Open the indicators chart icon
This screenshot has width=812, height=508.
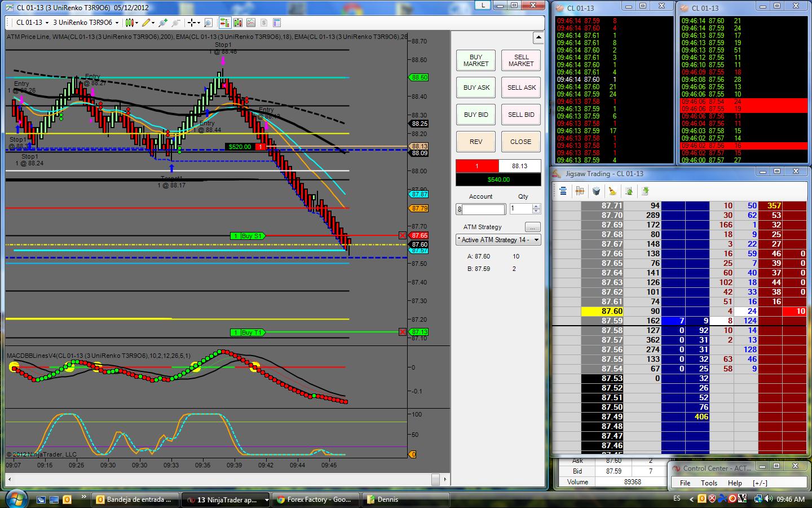pyautogui.click(x=250, y=23)
